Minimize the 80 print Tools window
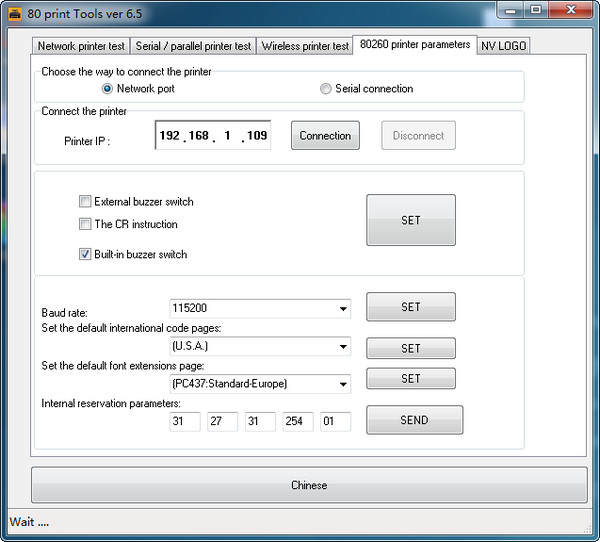This screenshot has width=600, height=542. [x=510, y=11]
